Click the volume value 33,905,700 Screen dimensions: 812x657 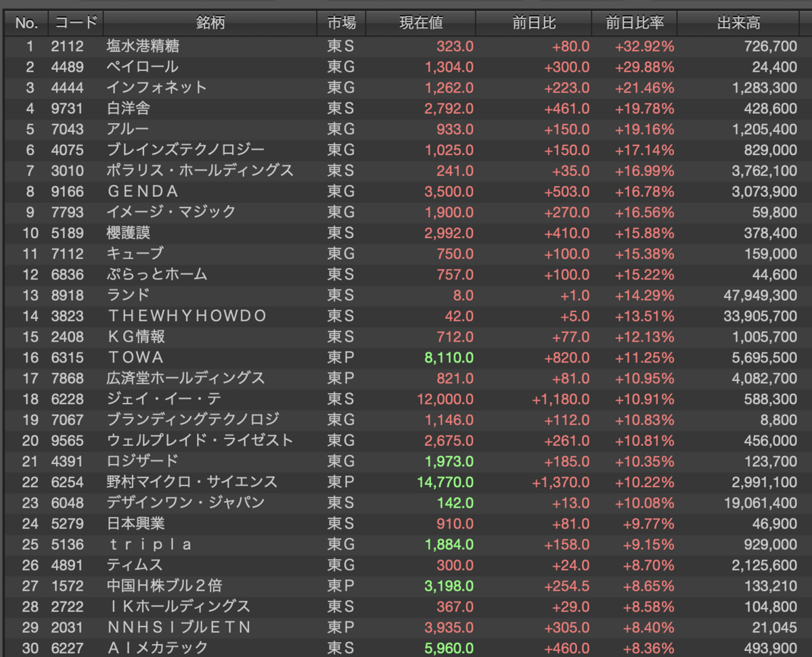(759, 316)
